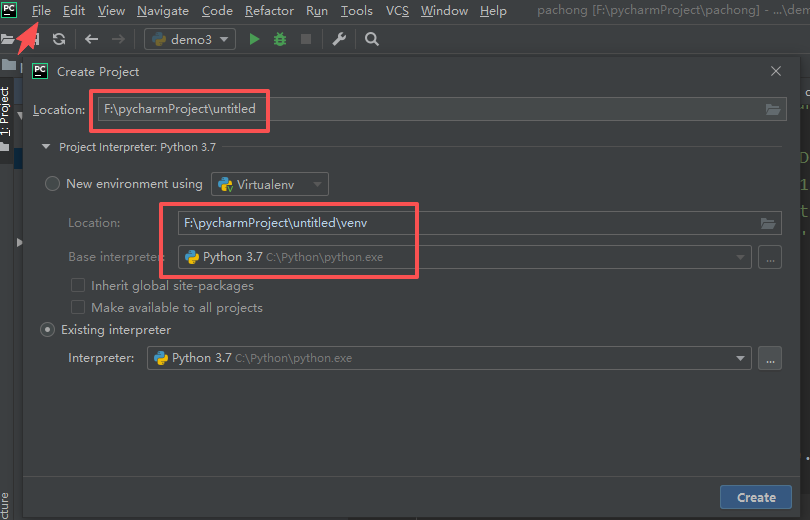
Task: Open the Run menu
Action: [x=317, y=11]
